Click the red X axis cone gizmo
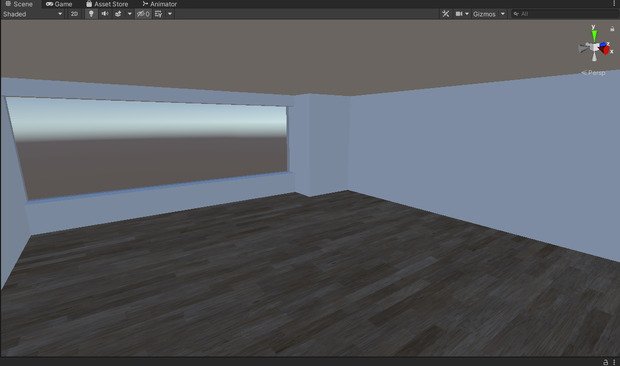 605,50
